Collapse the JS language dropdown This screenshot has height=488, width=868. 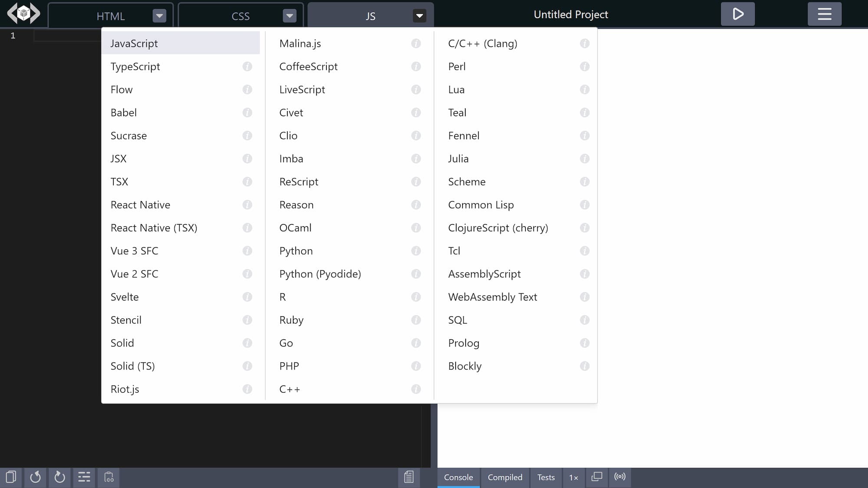[x=419, y=16]
